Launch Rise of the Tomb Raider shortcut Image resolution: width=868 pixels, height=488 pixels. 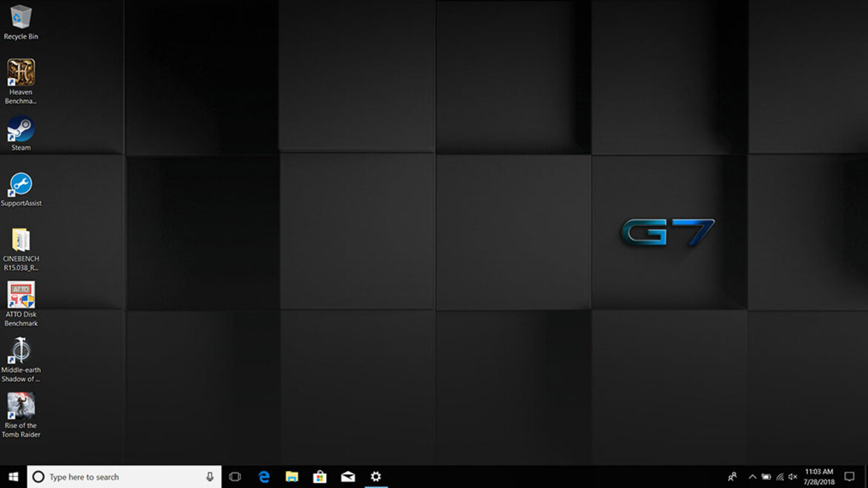pos(21,415)
